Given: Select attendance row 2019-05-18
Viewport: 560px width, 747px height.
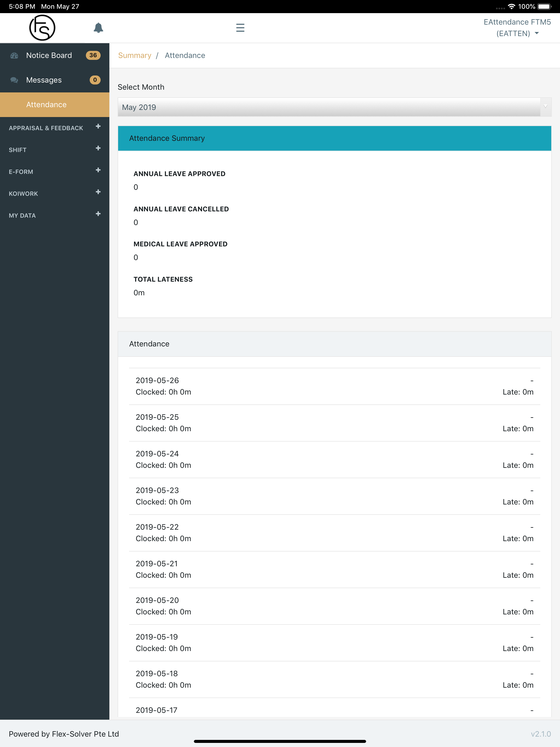Looking at the screenshot, I should click(334, 679).
